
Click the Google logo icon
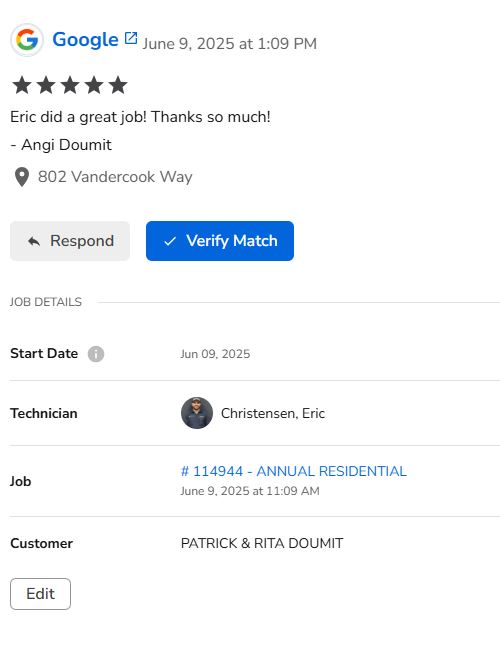pyautogui.click(x=27, y=40)
